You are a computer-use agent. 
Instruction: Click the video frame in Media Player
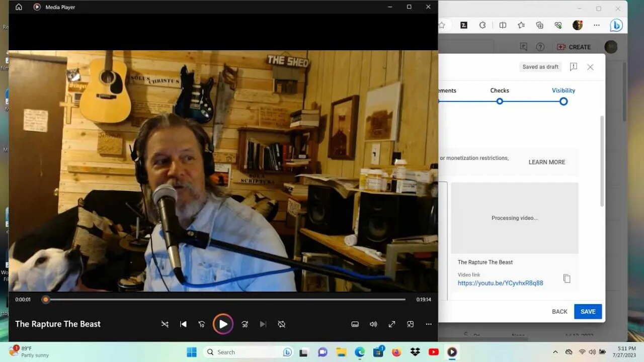[x=223, y=171]
